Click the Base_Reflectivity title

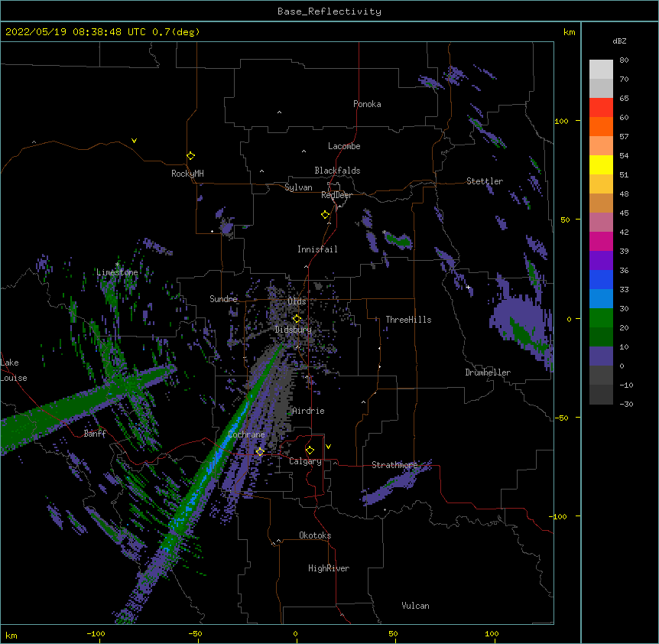[x=329, y=11]
